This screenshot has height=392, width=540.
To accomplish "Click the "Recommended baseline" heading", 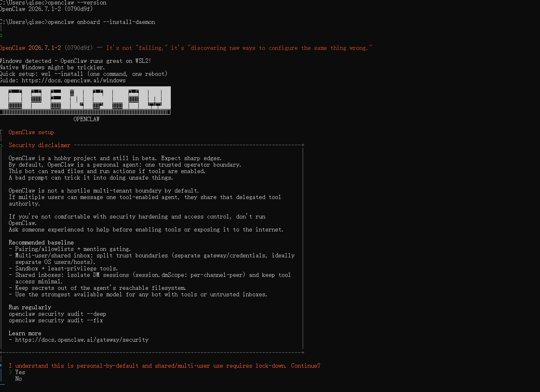I will point(41,242).
